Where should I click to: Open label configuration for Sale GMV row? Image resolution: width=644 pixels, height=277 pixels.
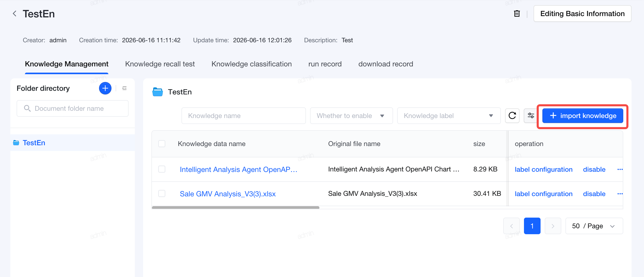coord(543,194)
